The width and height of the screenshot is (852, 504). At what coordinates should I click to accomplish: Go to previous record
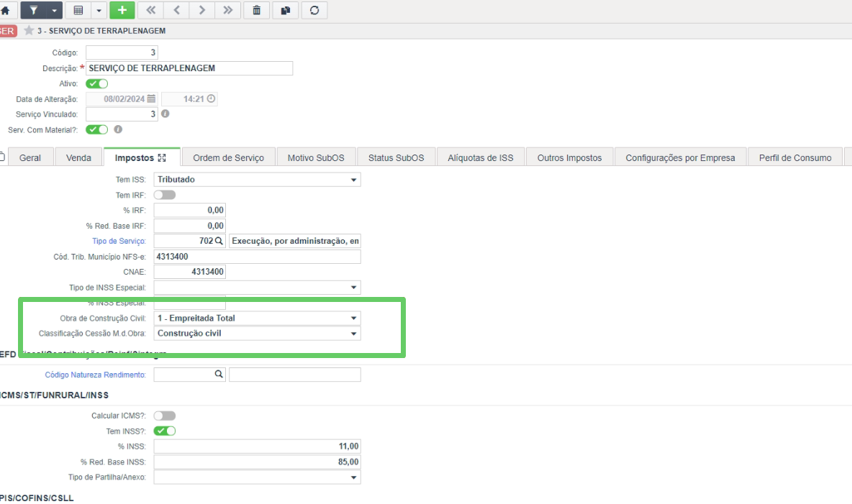(176, 10)
